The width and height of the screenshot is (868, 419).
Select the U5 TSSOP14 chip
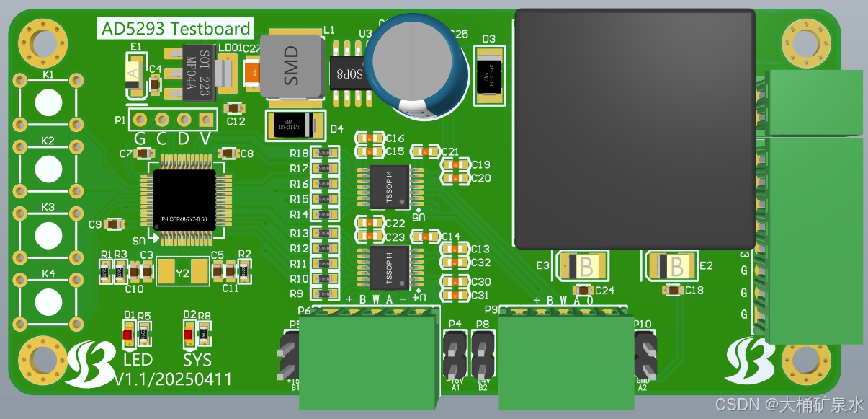coord(389,186)
